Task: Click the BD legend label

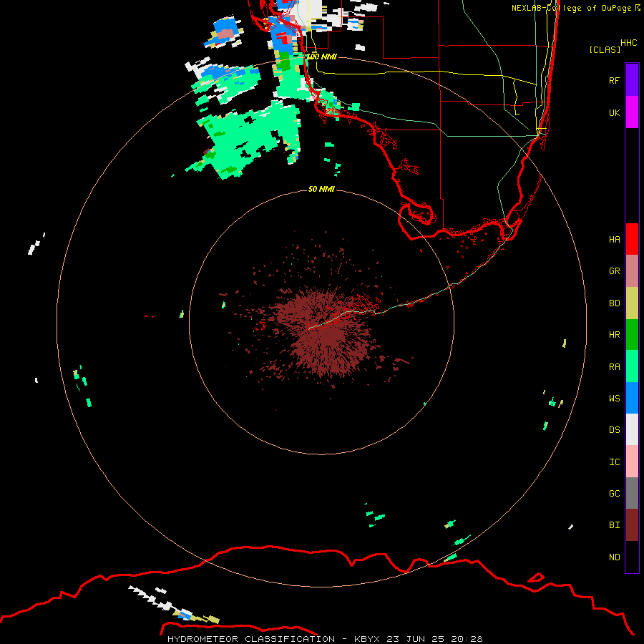Action: click(x=614, y=303)
